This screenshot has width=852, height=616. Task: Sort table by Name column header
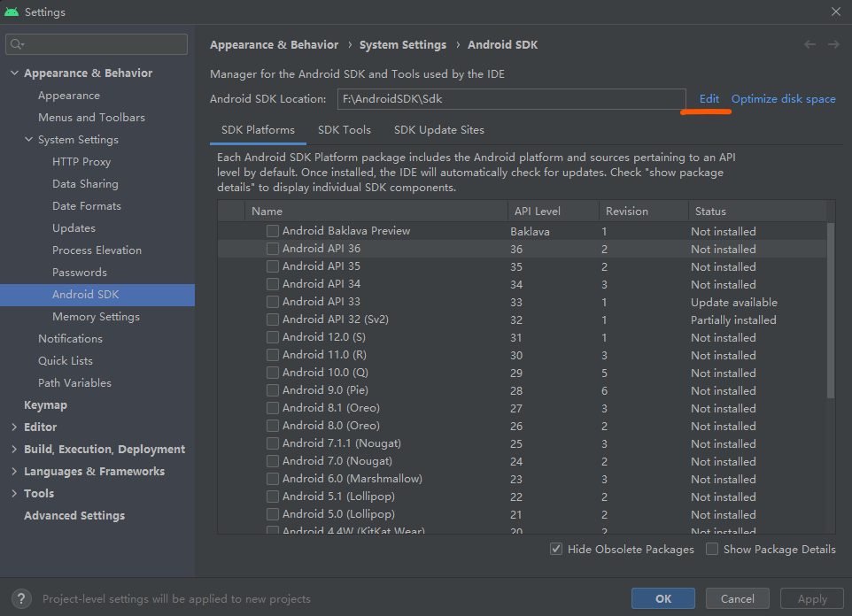[x=376, y=212]
